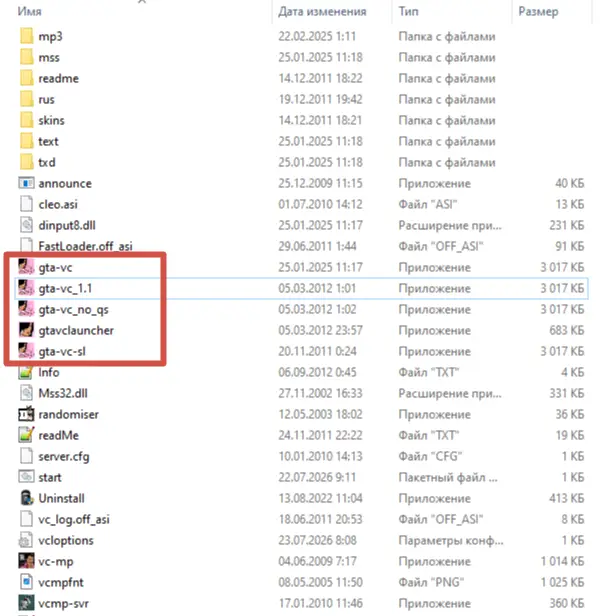Click type Параметры конф... of vcloptions
Screen dimensions: 601x616
(x=451, y=540)
